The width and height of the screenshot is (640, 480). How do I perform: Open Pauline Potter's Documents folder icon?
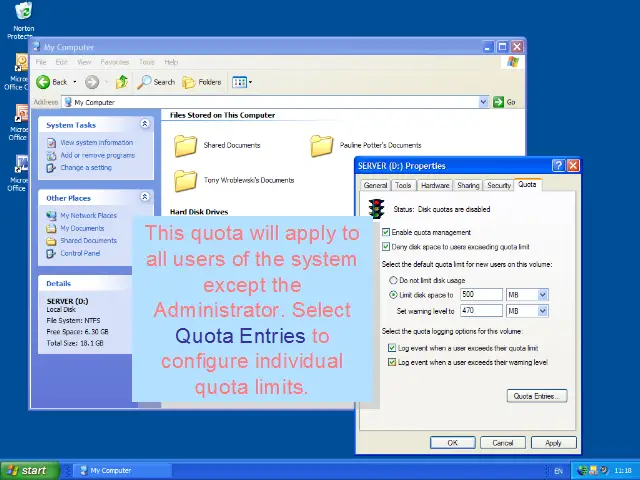coord(321,146)
